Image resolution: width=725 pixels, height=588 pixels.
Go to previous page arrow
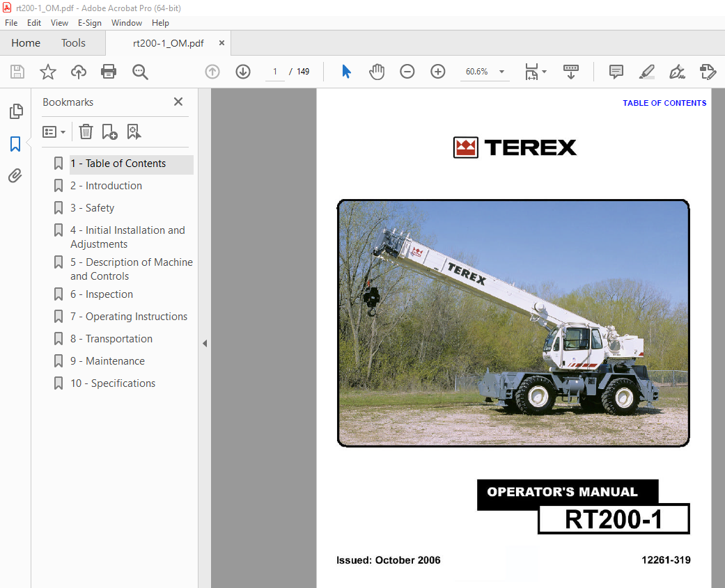pyautogui.click(x=212, y=72)
